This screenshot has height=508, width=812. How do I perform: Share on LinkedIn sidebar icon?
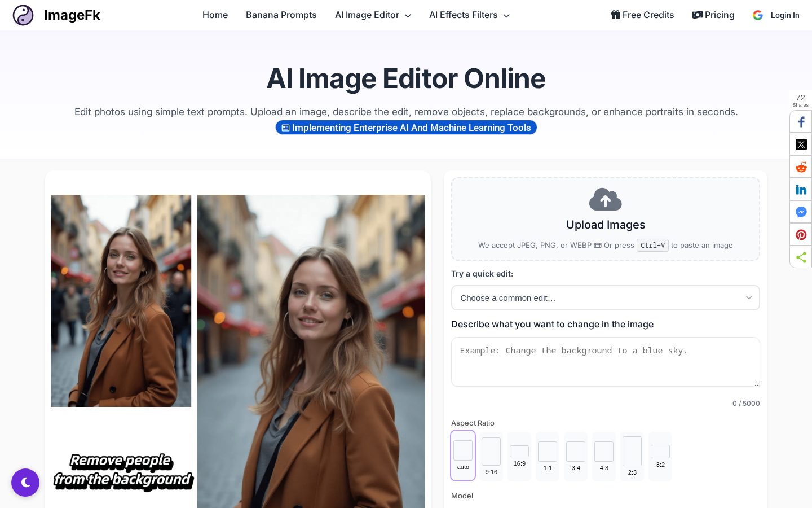point(801,190)
